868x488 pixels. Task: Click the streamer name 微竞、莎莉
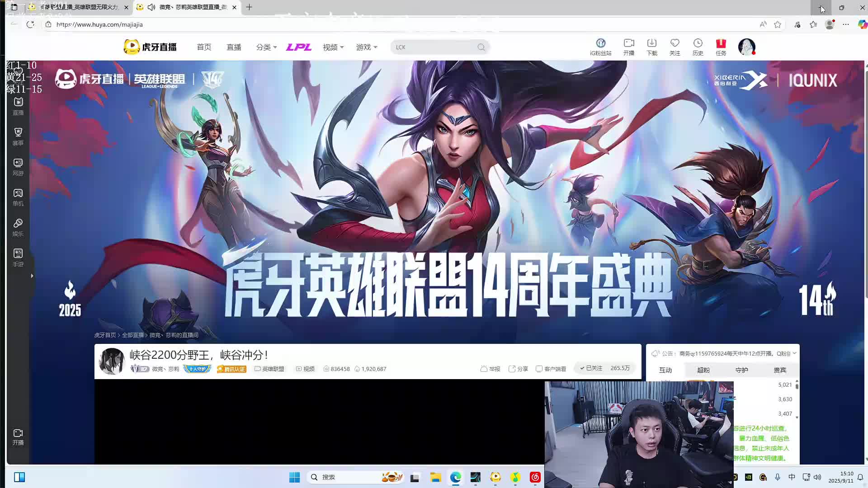[x=165, y=369]
